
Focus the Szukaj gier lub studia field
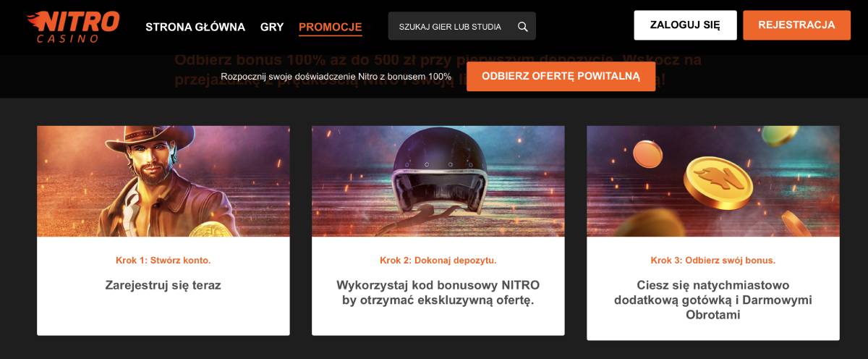click(462, 26)
